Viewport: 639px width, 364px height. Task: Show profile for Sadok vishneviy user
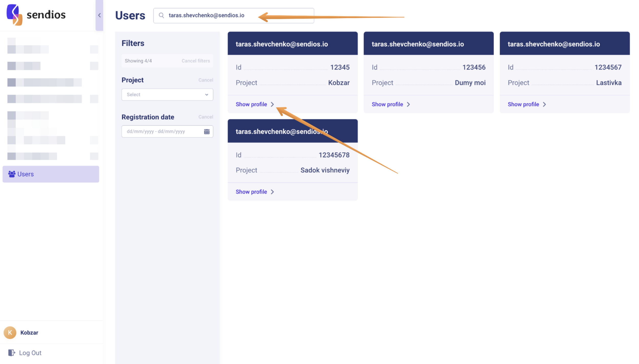coord(251,192)
